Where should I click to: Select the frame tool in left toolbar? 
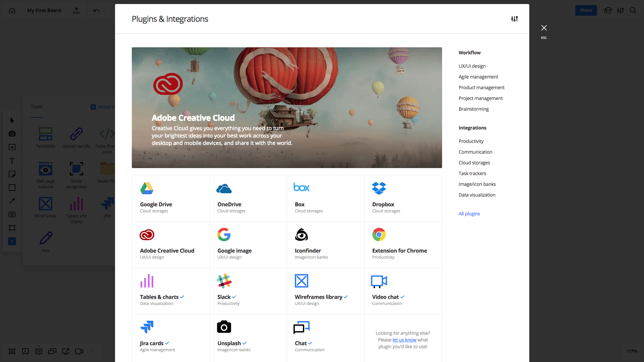(12, 228)
